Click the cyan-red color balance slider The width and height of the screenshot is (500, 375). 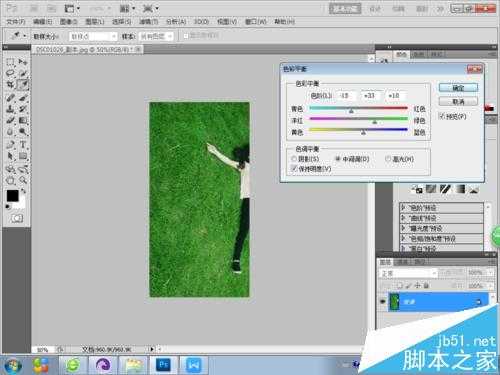click(x=358, y=108)
